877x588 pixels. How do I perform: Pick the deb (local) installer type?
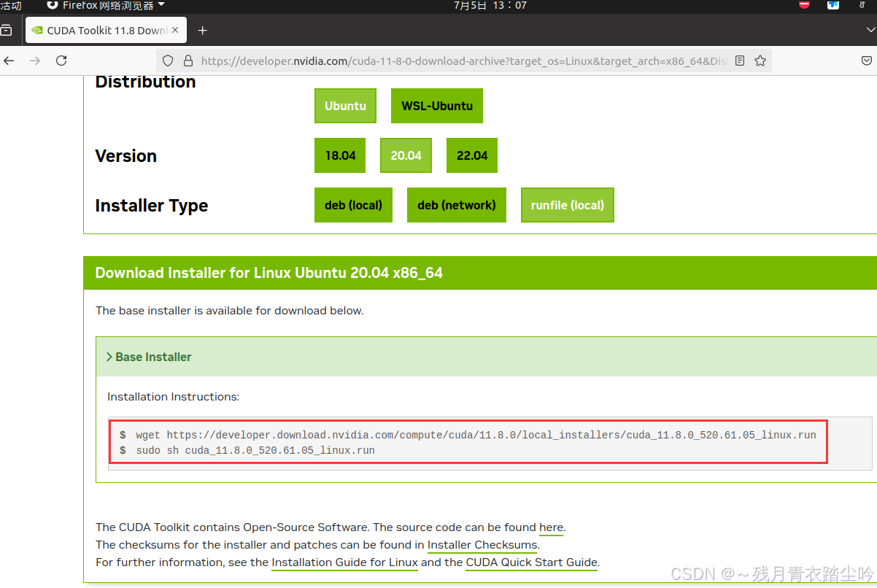tap(353, 205)
